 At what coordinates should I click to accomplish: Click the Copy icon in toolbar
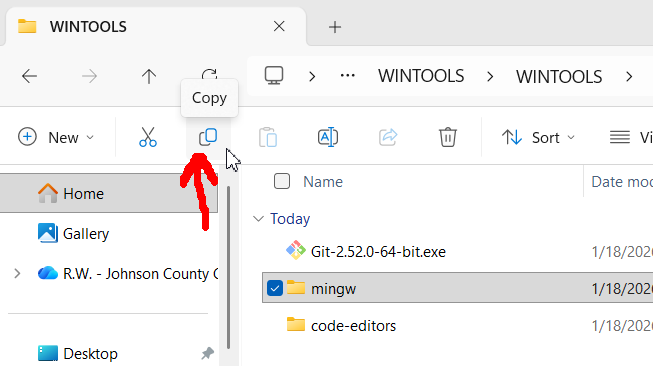click(208, 137)
